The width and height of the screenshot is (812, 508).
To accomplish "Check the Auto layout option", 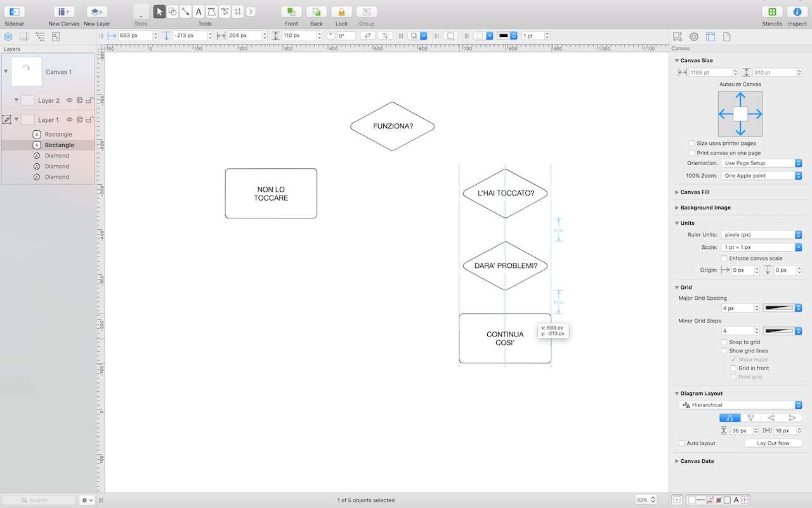I will pos(682,443).
